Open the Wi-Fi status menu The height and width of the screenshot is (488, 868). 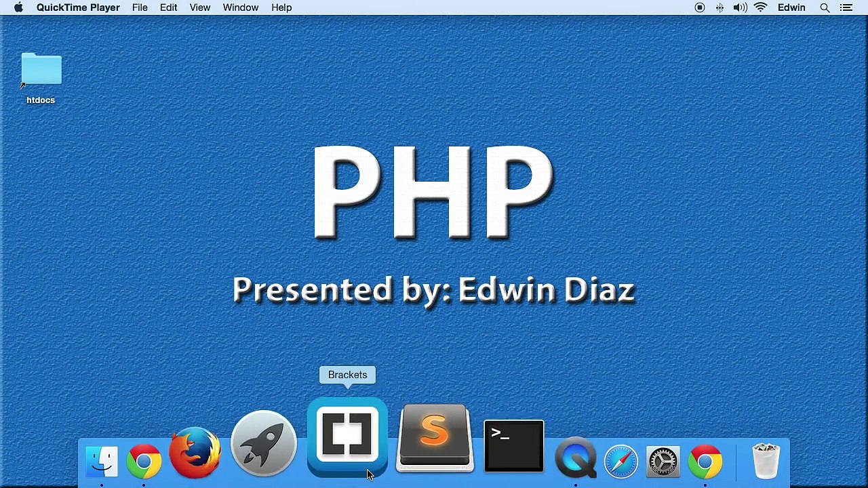point(761,7)
